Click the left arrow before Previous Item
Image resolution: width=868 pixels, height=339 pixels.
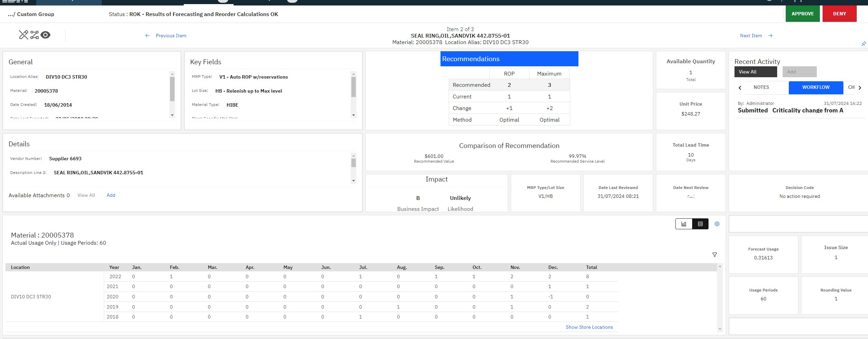coord(148,36)
